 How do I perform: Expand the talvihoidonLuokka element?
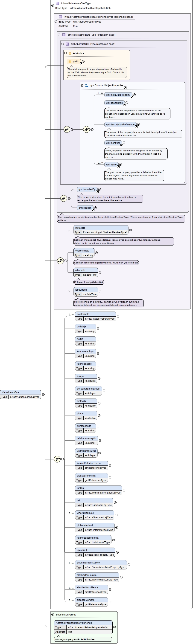pos(121,577)
